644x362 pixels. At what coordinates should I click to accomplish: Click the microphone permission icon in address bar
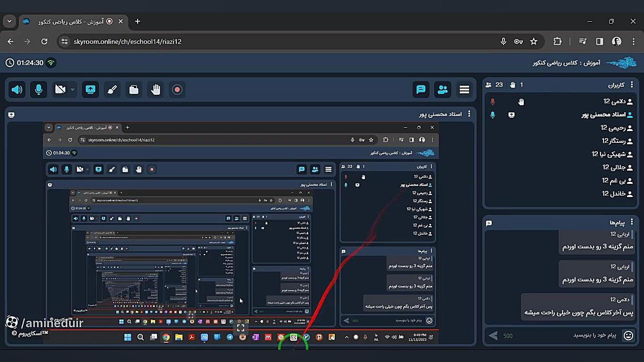504,41
